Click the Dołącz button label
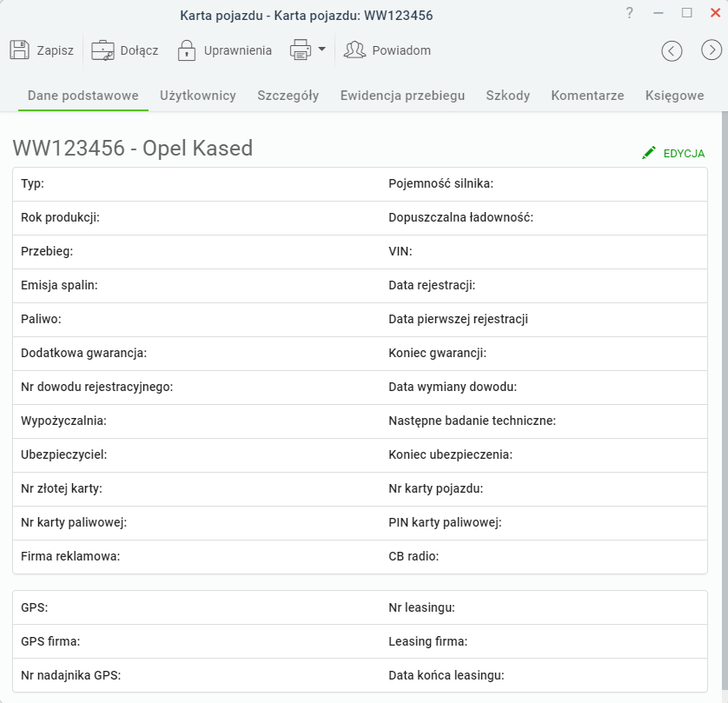728x703 pixels. point(139,50)
